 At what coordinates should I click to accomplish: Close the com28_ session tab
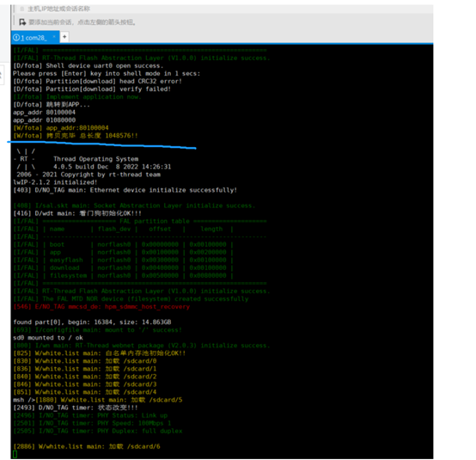coord(54,37)
